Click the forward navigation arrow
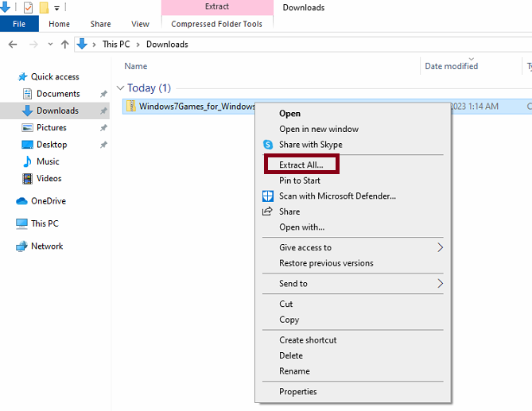 coord(33,45)
